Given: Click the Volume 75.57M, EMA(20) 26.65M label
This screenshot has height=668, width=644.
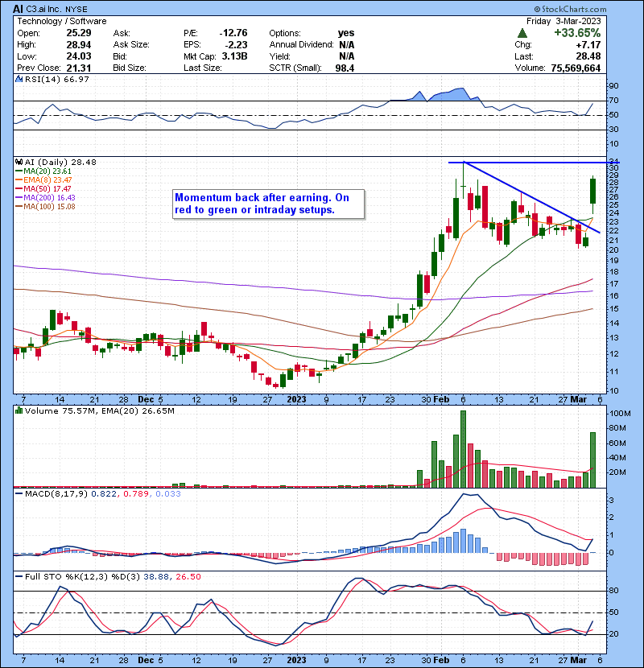Looking at the screenshot, I should (99, 410).
